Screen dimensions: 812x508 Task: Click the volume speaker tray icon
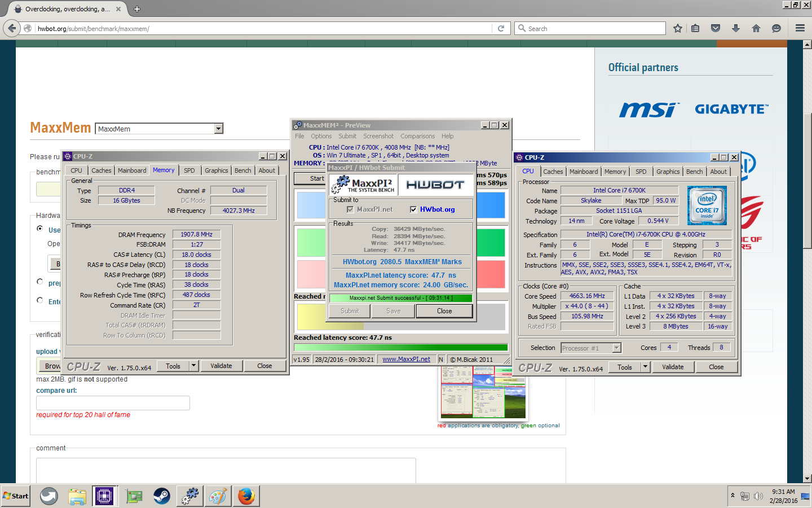(758, 496)
